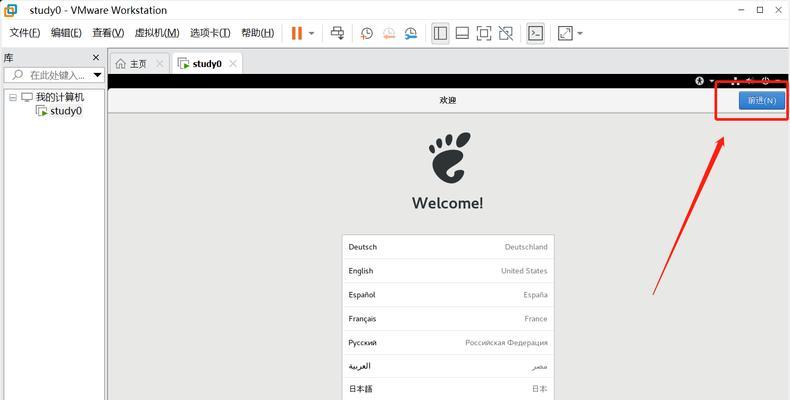Close the study0 tab

[233, 63]
